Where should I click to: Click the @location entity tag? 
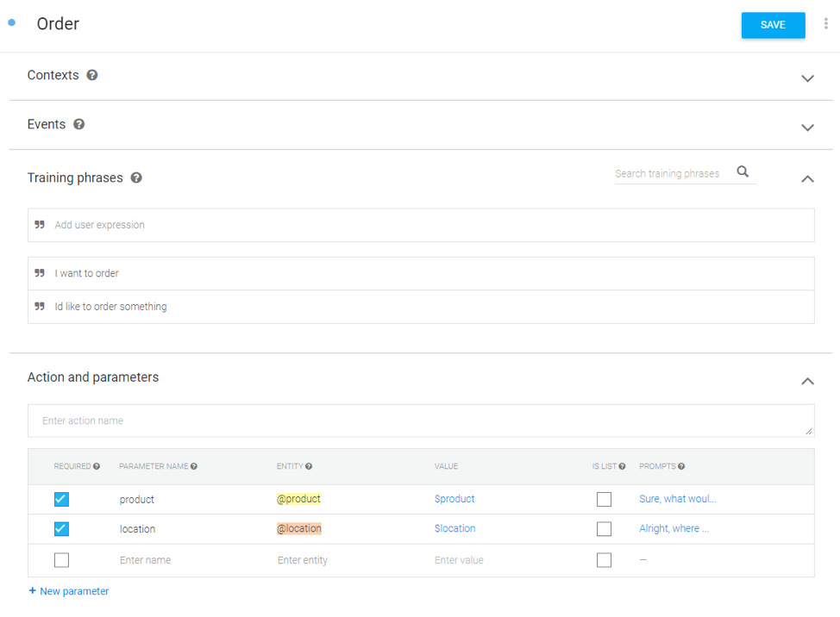pyautogui.click(x=299, y=528)
